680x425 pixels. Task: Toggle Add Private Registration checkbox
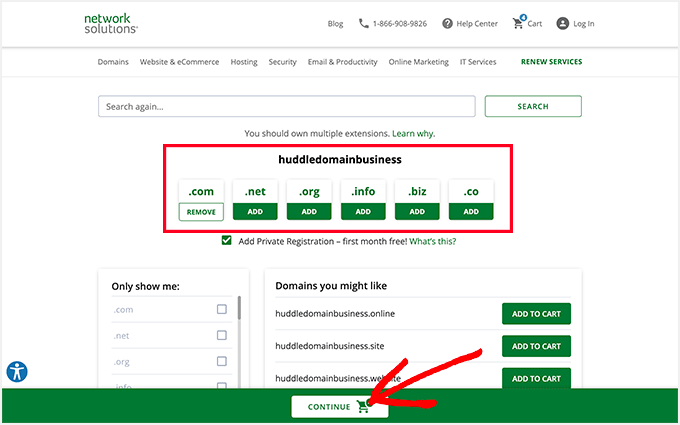pyautogui.click(x=228, y=241)
